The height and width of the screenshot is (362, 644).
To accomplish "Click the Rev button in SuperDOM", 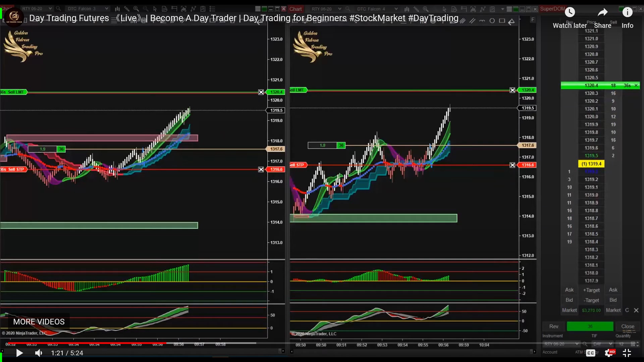I will [x=554, y=326].
